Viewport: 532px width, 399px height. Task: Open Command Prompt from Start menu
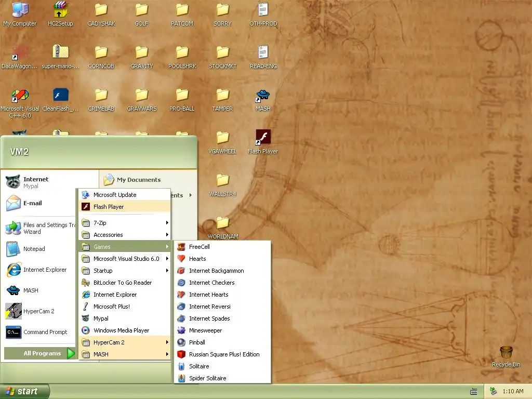point(39,332)
